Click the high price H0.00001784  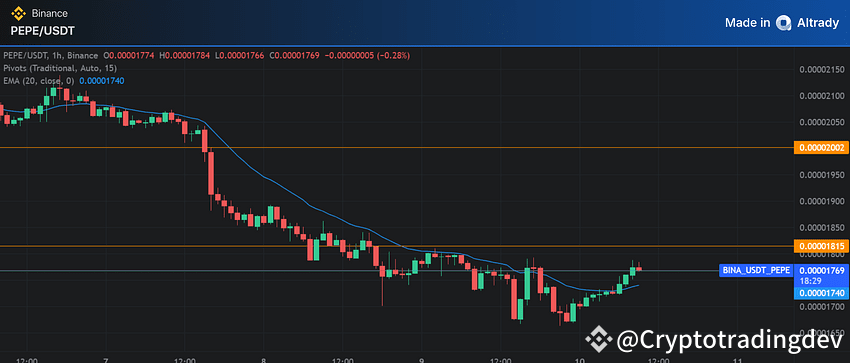pyautogui.click(x=185, y=55)
